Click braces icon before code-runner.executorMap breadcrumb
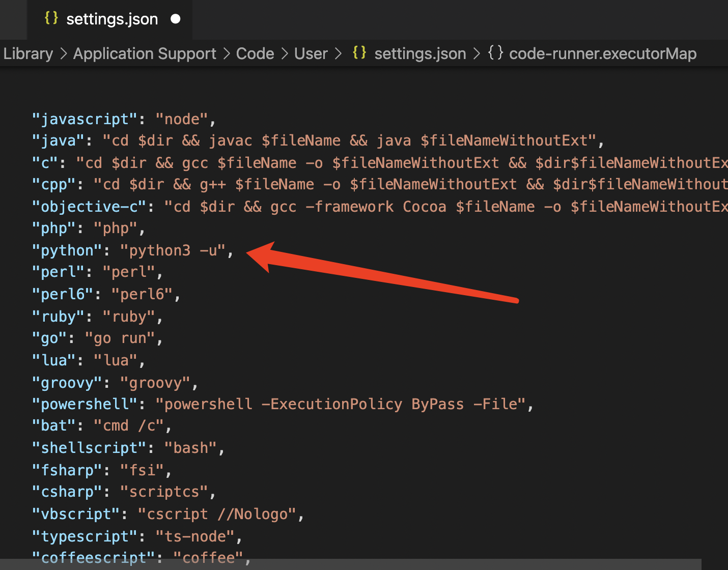The image size is (728, 570). pos(495,52)
